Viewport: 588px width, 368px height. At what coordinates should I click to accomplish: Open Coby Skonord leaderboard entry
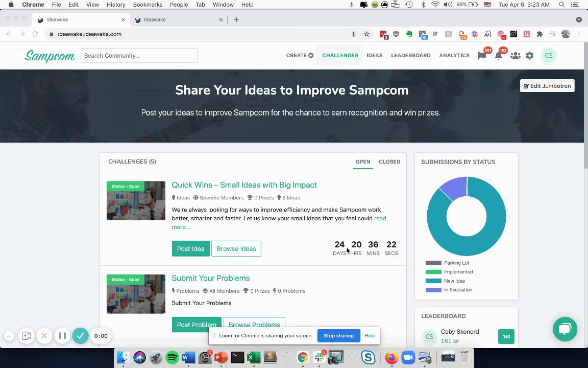coord(460,332)
